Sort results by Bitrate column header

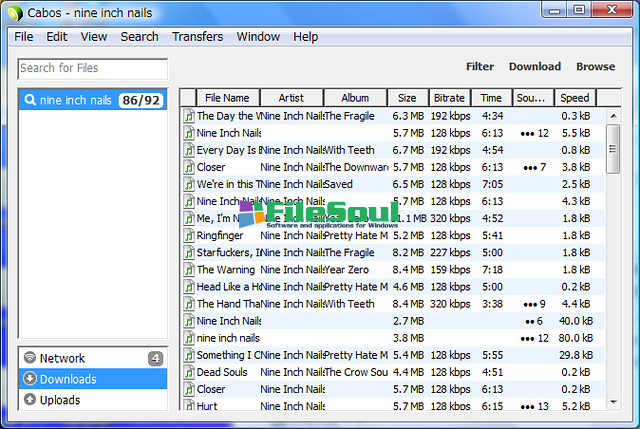pos(449,98)
